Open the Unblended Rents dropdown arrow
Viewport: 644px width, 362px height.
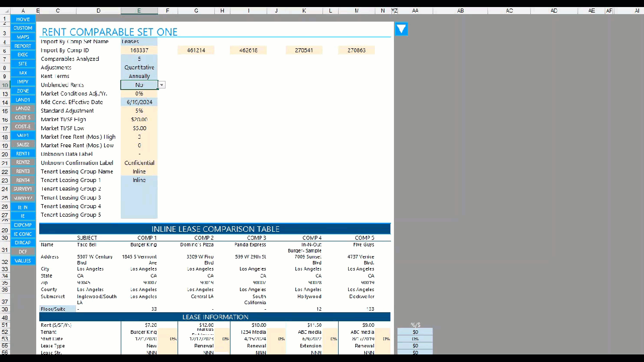coord(162,85)
